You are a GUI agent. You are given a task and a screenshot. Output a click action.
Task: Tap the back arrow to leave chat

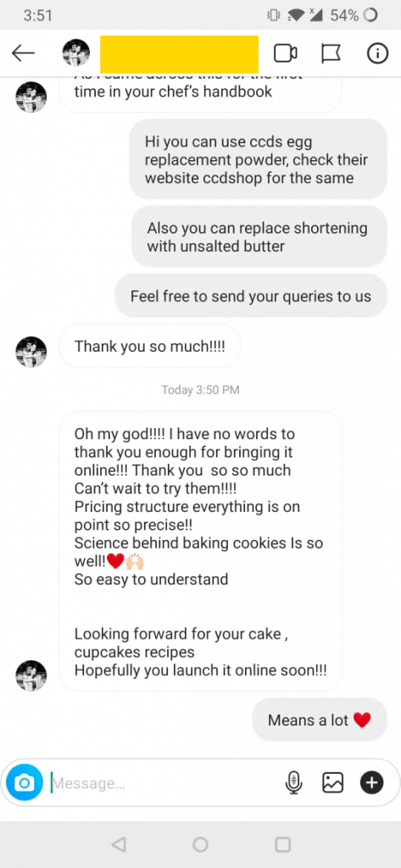pyautogui.click(x=23, y=53)
